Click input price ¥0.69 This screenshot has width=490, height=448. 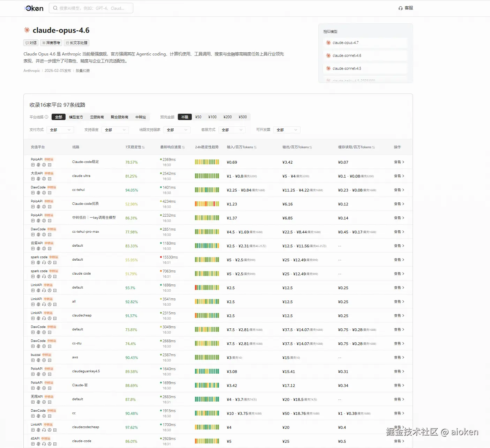coord(232,162)
